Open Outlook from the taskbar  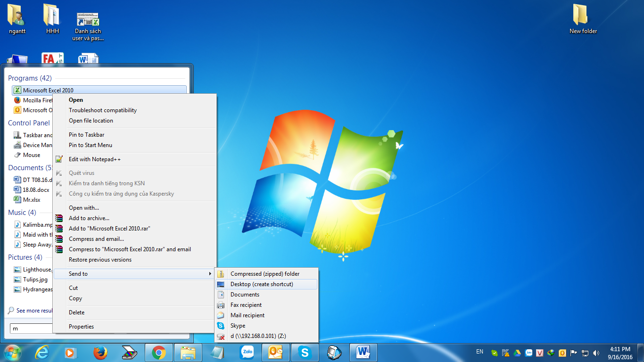point(275,352)
